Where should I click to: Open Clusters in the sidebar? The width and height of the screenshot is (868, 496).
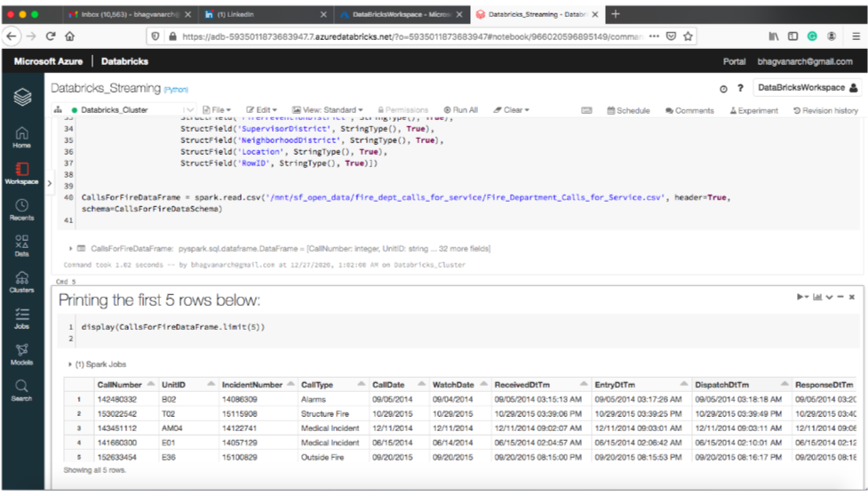[21, 282]
